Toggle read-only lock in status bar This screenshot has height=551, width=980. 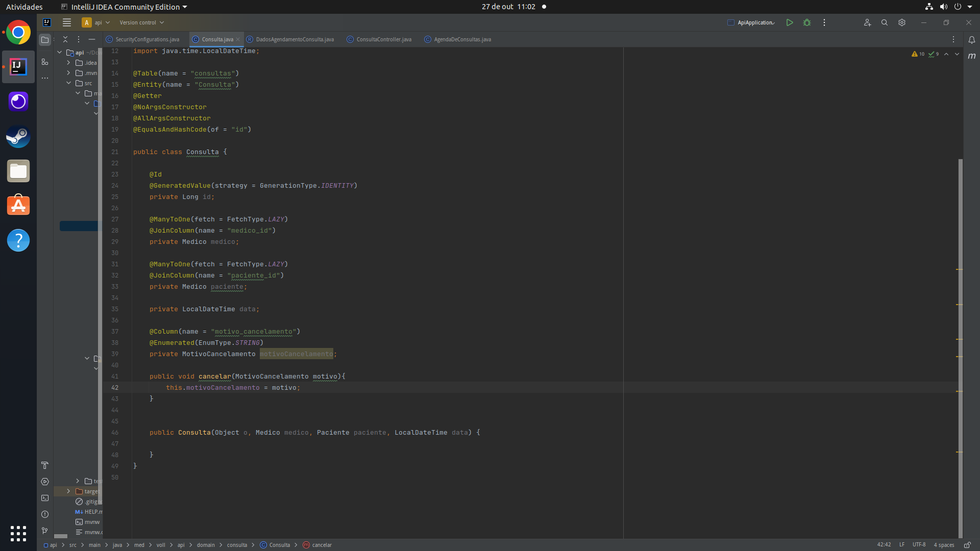[x=967, y=545]
